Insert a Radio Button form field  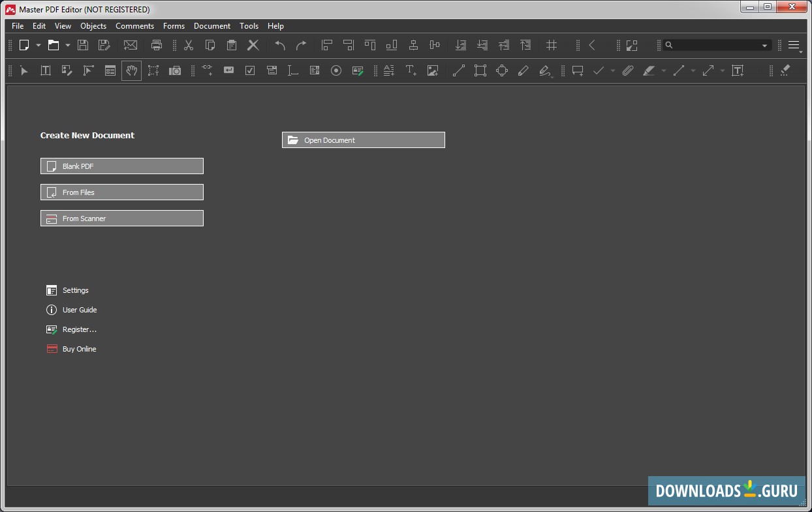click(x=336, y=70)
